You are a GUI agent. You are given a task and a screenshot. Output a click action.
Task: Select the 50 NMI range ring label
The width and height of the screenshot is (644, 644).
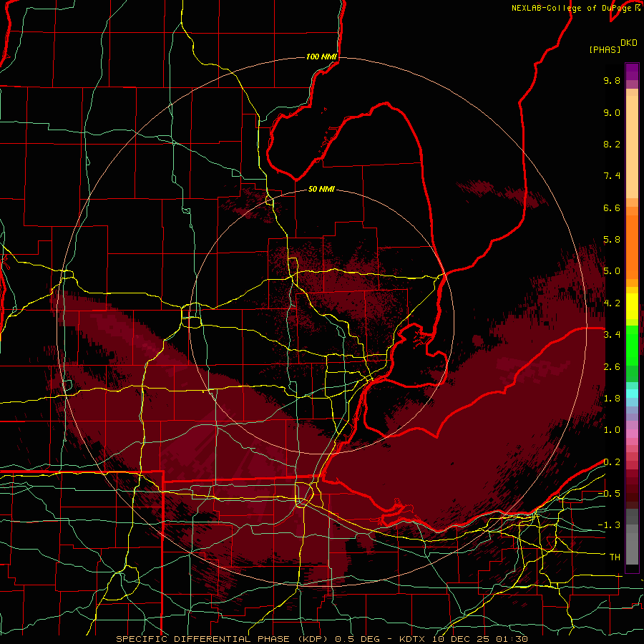321,189
